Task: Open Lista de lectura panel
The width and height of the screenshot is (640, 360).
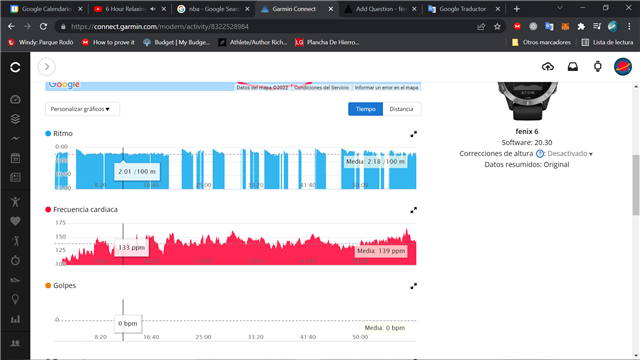Action: tap(607, 42)
